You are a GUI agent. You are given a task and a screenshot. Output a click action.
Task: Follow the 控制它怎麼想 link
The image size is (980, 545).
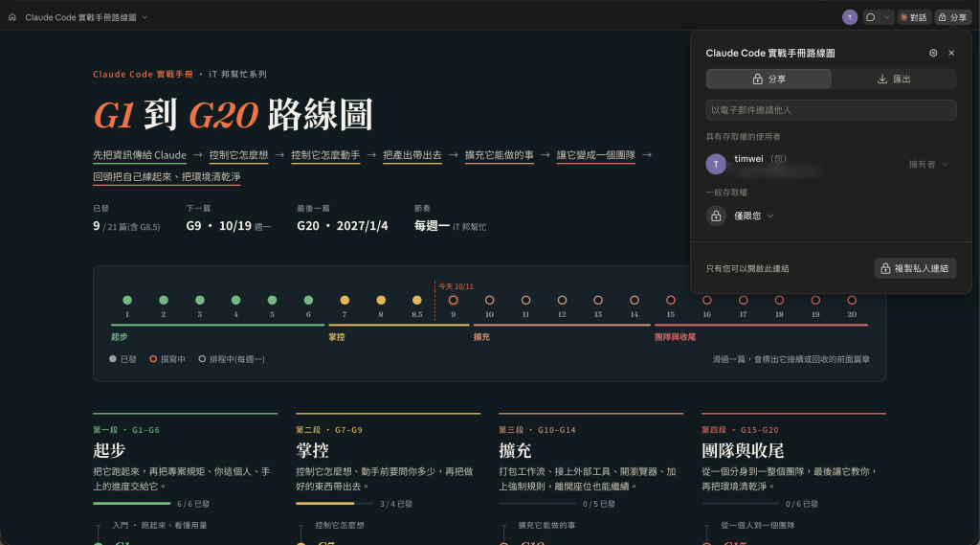238,155
